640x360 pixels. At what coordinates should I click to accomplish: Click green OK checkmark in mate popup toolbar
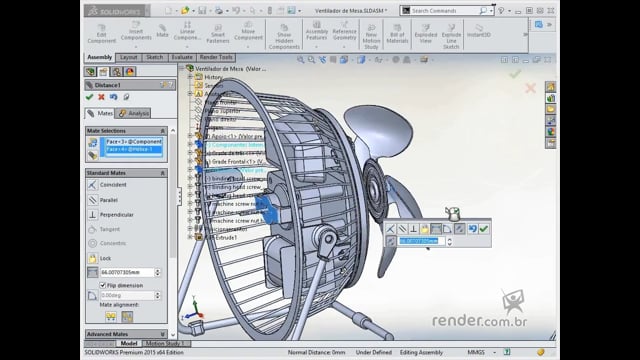(x=484, y=229)
